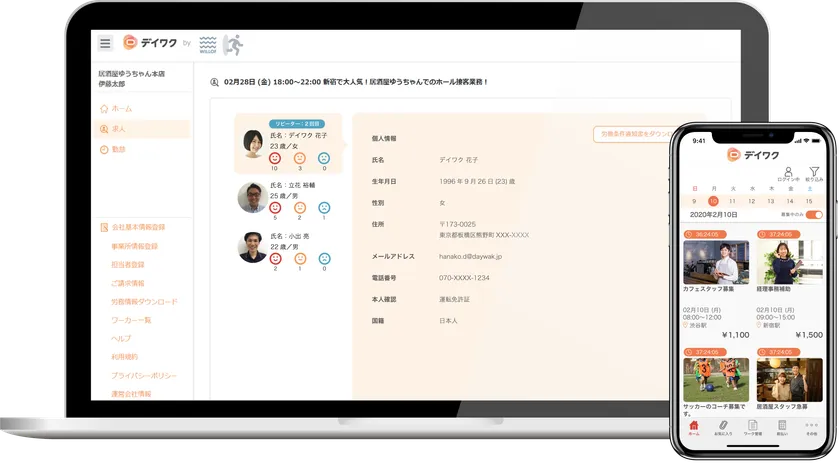Select date 10 in the phone calendar

click(x=713, y=201)
